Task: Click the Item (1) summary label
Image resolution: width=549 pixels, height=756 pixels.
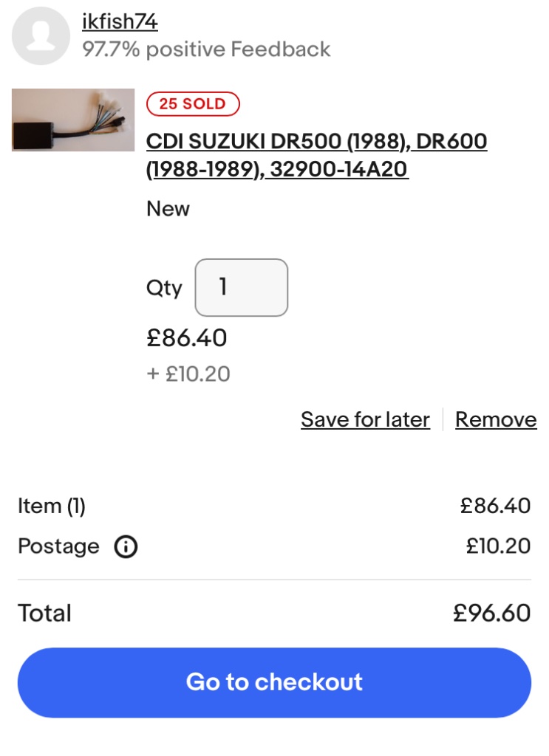Action: coord(52,506)
